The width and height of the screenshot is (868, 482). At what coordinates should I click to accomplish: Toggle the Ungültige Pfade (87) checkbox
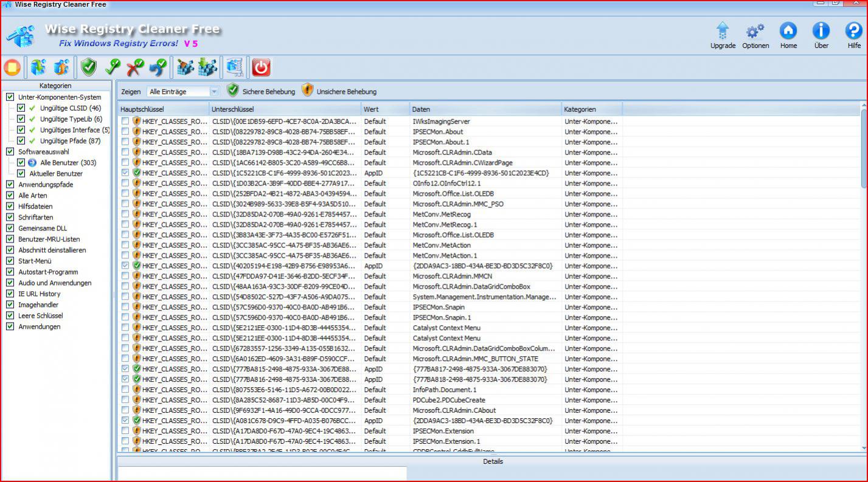21,140
